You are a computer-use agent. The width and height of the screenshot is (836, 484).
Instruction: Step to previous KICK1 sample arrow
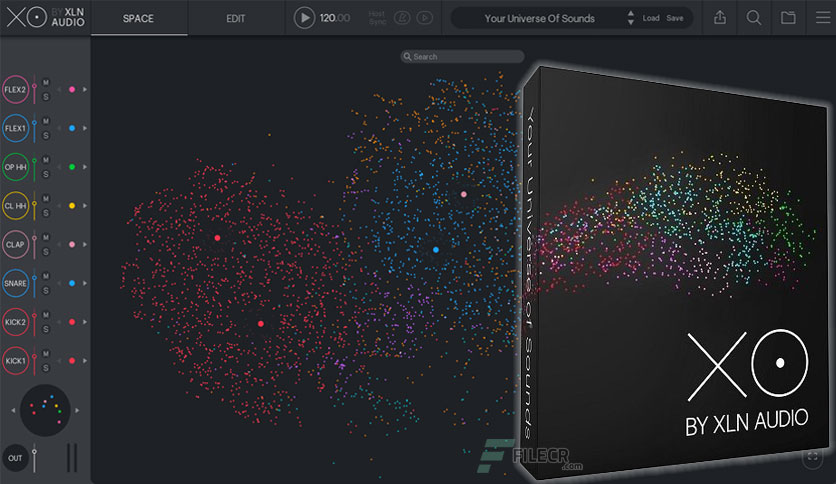(x=59, y=361)
